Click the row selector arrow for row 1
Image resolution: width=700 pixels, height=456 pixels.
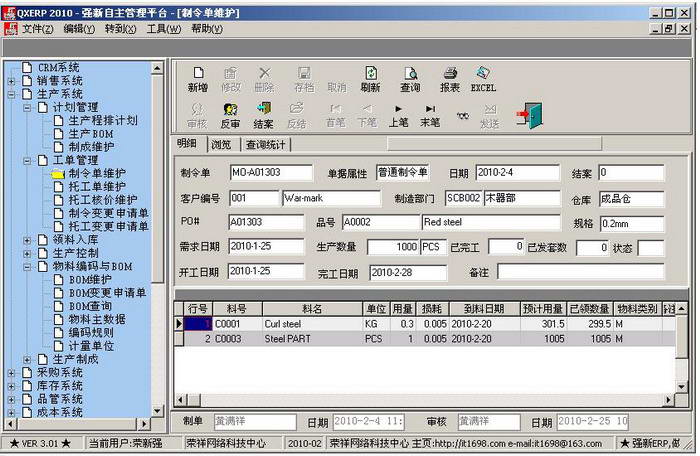[179, 324]
